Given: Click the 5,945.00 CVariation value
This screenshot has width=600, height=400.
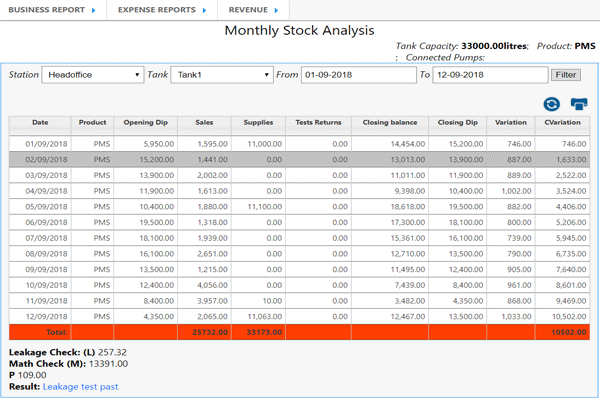Looking at the screenshot, I should point(571,238).
